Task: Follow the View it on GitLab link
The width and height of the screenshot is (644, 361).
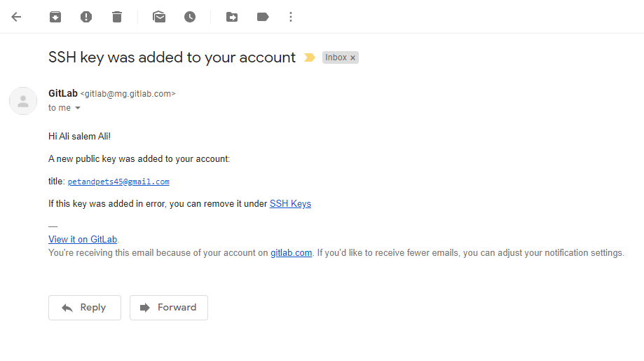Action: [x=83, y=239]
